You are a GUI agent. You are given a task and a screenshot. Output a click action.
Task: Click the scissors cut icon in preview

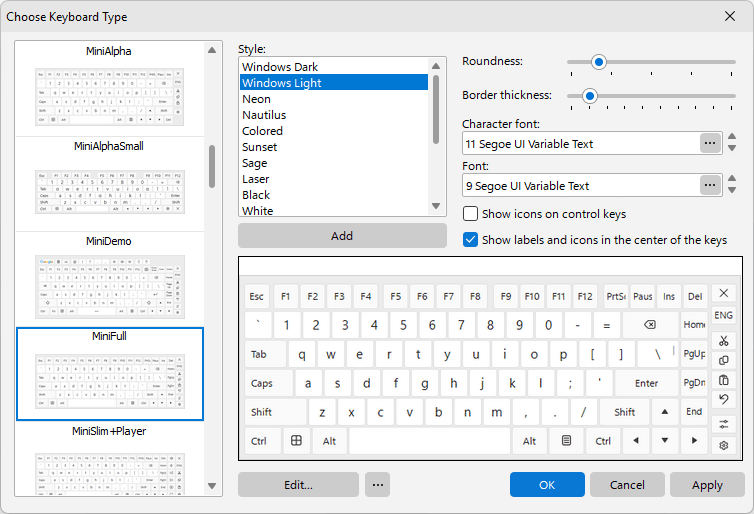coord(724,340)
